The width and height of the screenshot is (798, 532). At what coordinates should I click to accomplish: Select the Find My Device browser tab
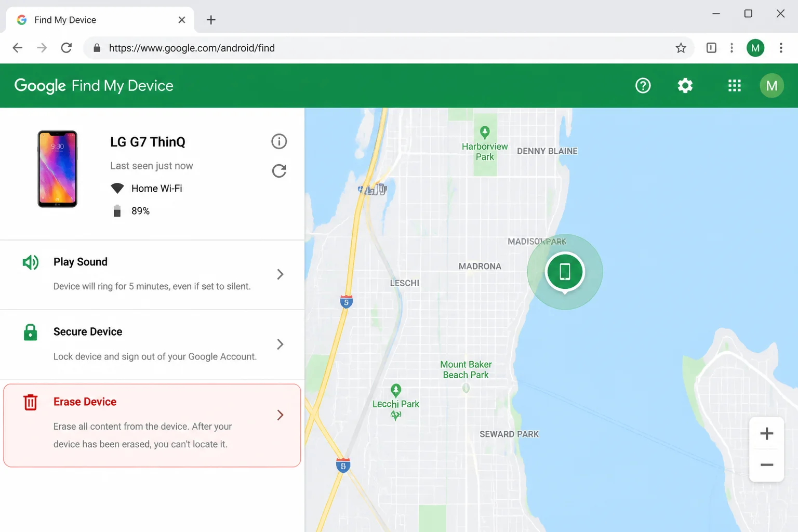[100, 20]
